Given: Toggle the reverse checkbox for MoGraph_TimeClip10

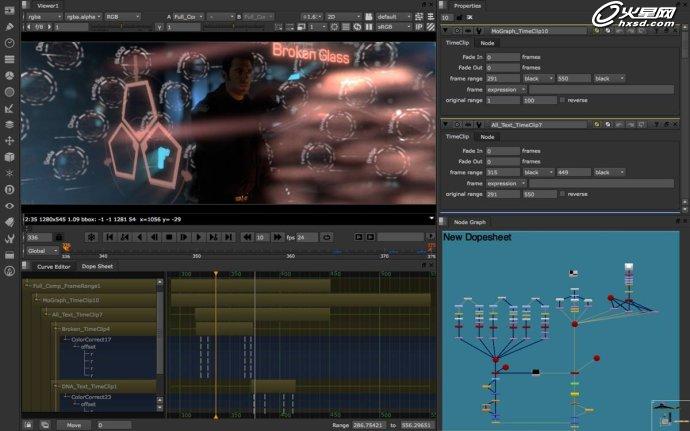Looking at the screenshot, I should click(x=562, y=100).
